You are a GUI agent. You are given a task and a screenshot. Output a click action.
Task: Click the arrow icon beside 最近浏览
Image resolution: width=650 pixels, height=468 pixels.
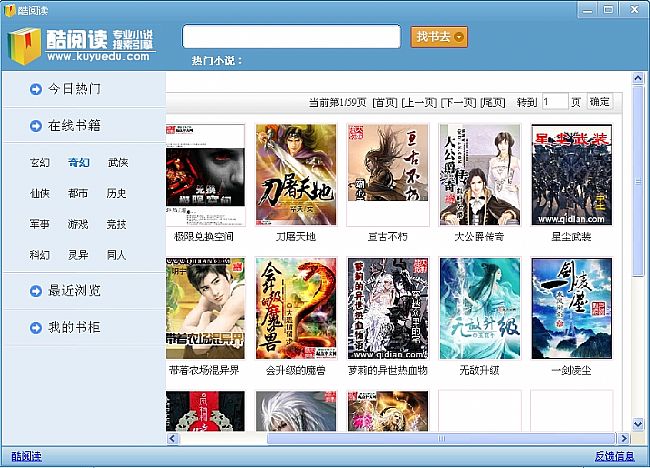pyautogui.click(x=36, y=291)
